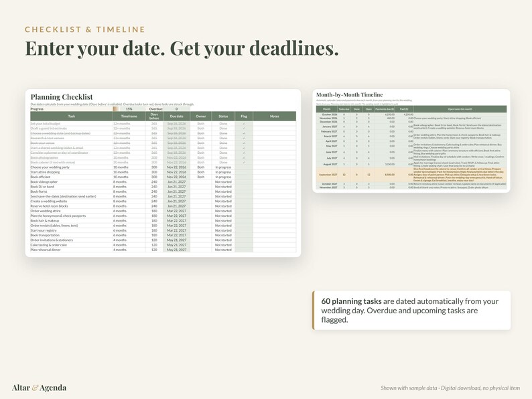Select the Book DJ or band task cell

72,187
